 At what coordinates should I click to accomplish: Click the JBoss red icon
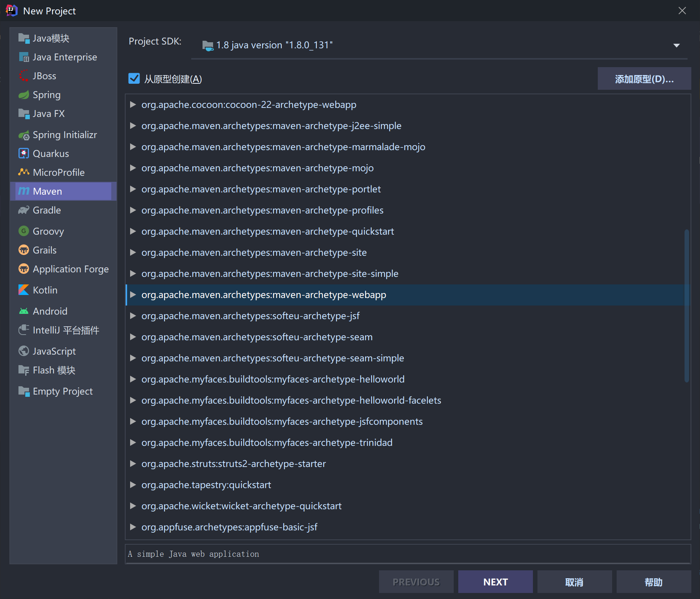click(x=24, y=76)
